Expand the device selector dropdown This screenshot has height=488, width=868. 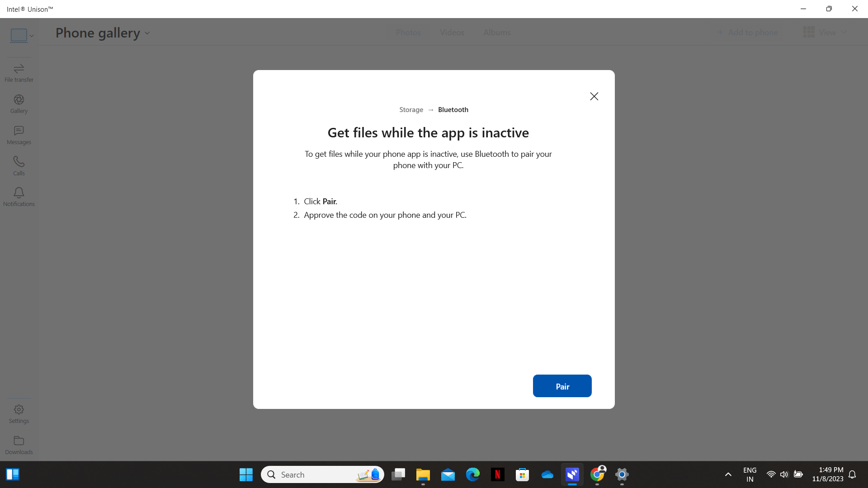pyautogui.click(x=22, y=35)
